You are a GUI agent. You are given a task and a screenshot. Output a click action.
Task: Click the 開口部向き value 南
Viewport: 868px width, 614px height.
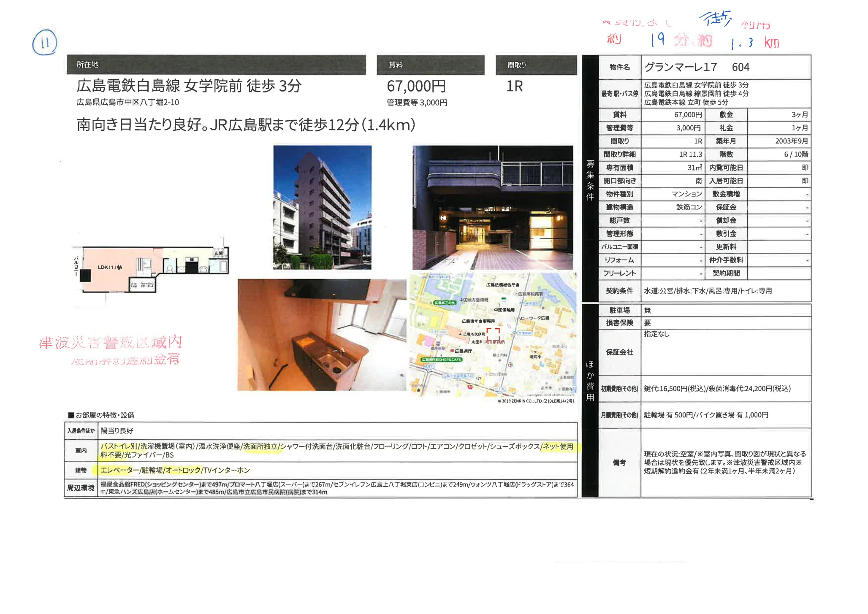(x=699, y=181)
